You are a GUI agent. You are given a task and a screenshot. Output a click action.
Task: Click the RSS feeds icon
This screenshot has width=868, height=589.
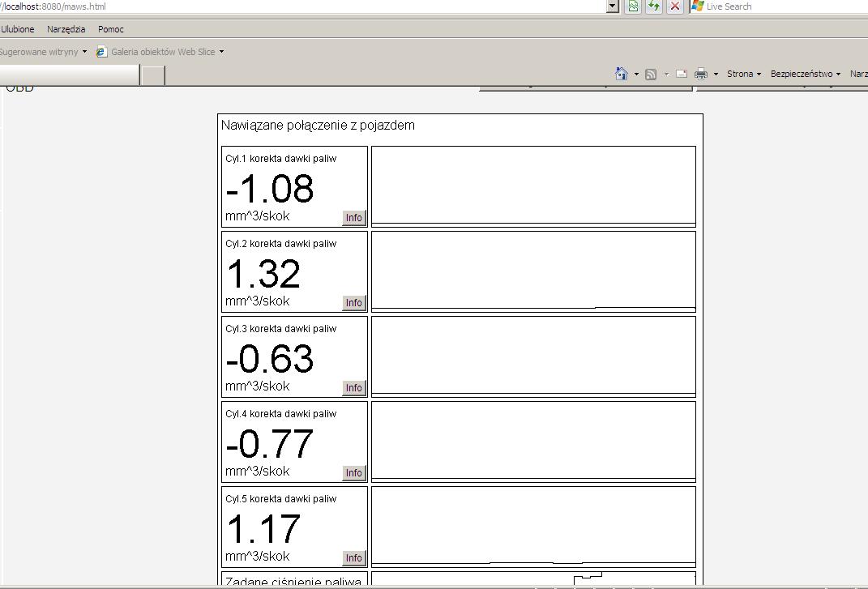click(651, 74)
